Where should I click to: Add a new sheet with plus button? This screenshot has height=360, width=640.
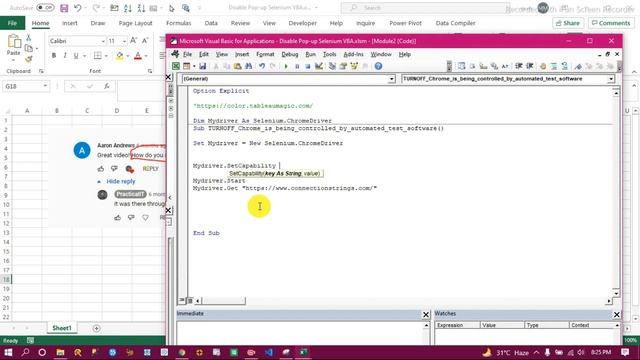[x=96, y=328]
